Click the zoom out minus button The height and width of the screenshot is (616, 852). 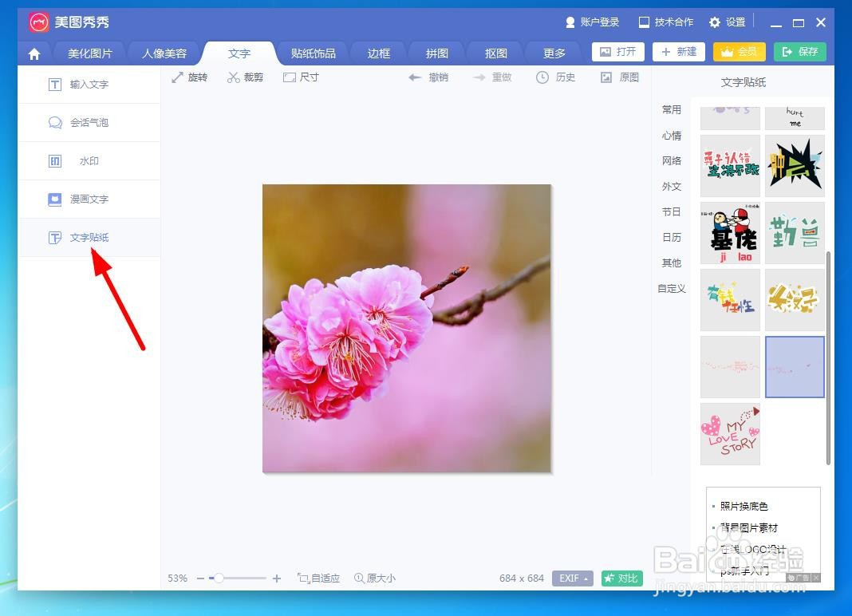point(200,578)
